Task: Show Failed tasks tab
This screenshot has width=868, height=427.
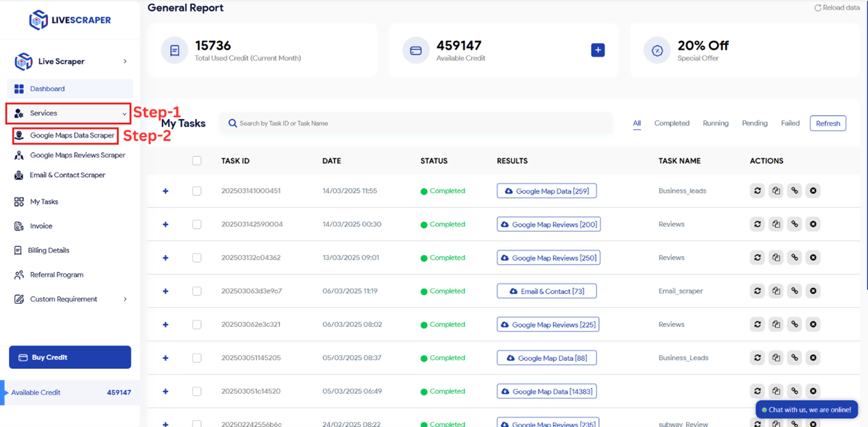Action: point(790,123)
